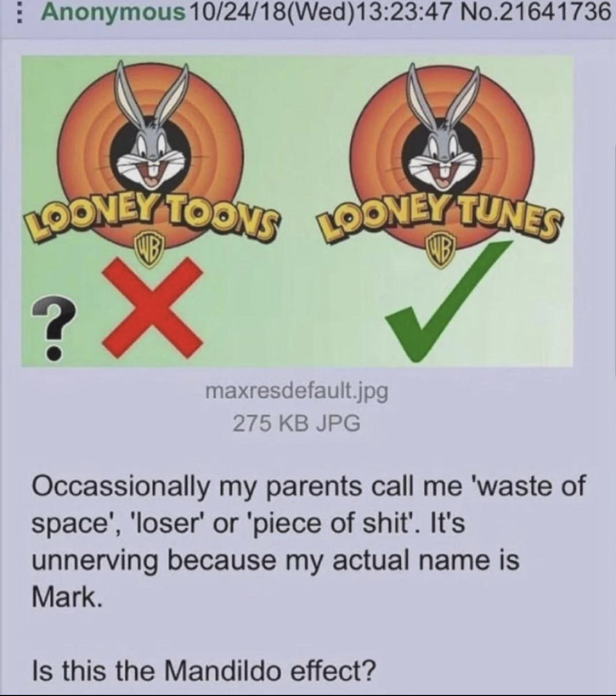Click the Mandildo effect question line

coord(204,670)
